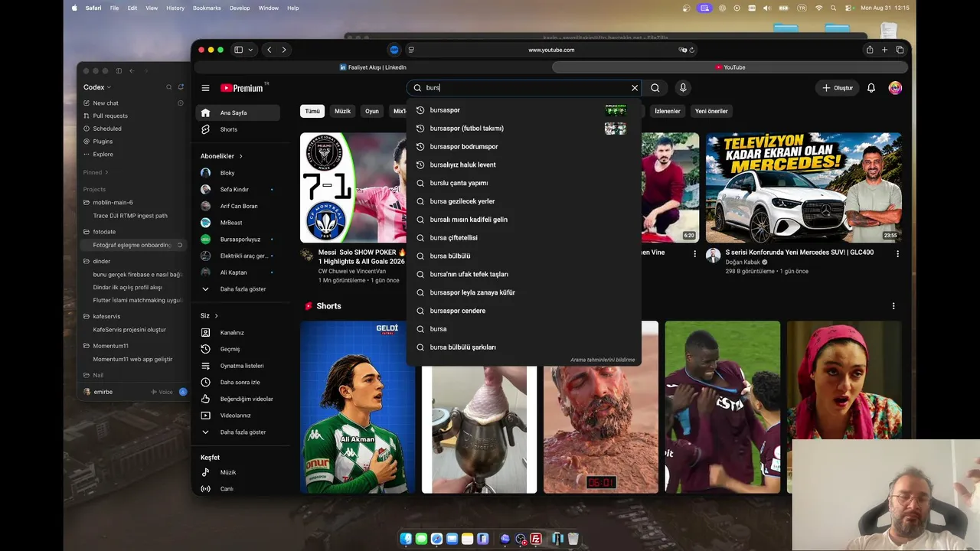The width and height of the screenshot is (980, 551).
Task: Open the Mercedes GLC400 video thumbnail
Action: (x=804, y=187)
